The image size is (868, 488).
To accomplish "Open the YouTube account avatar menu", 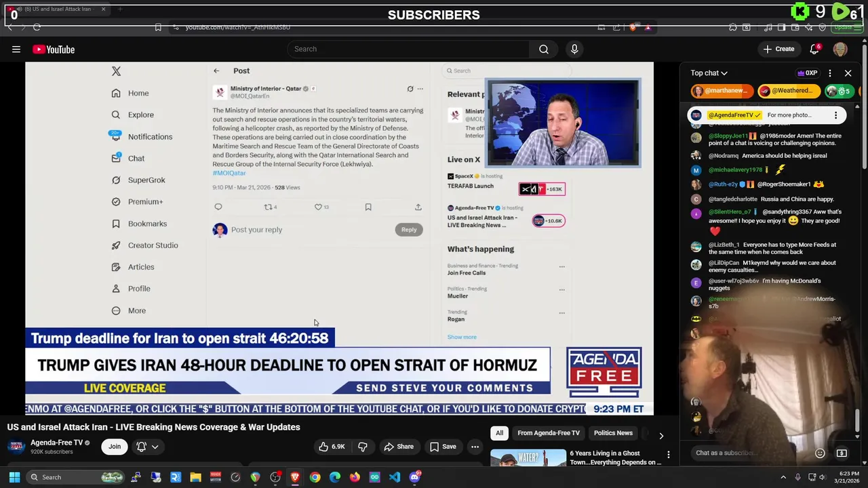I will pos(840,49).
